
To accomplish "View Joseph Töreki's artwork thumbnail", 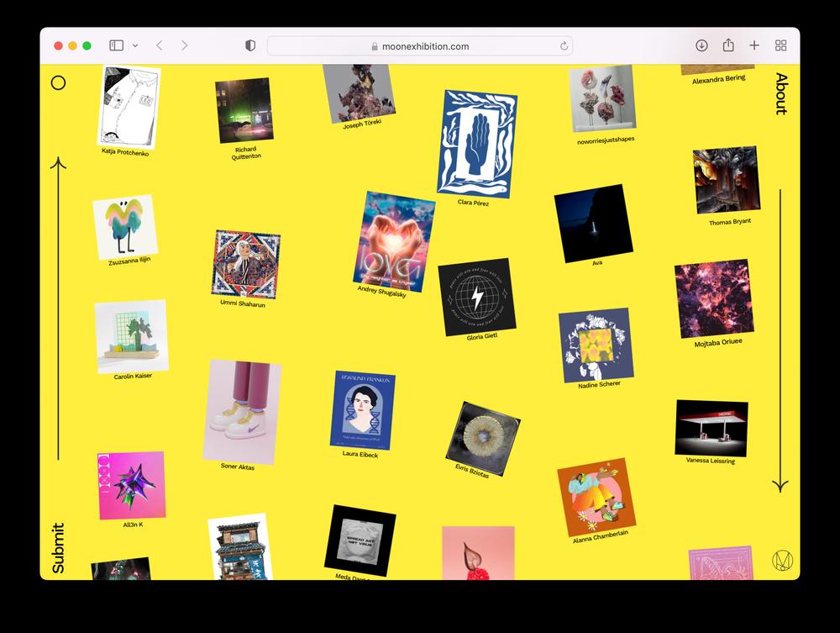I will click(359, 92).
